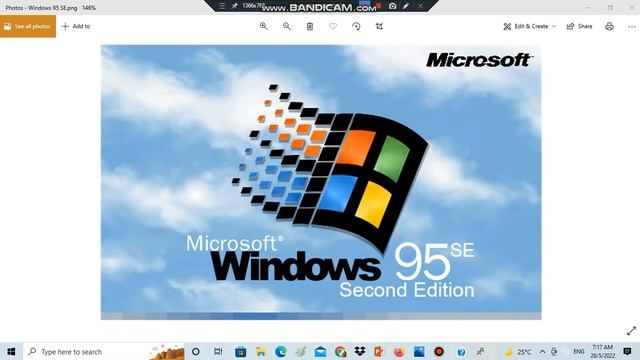Open the See more three-dots menu
The image size is (640, 360).
tap(632, 26)
